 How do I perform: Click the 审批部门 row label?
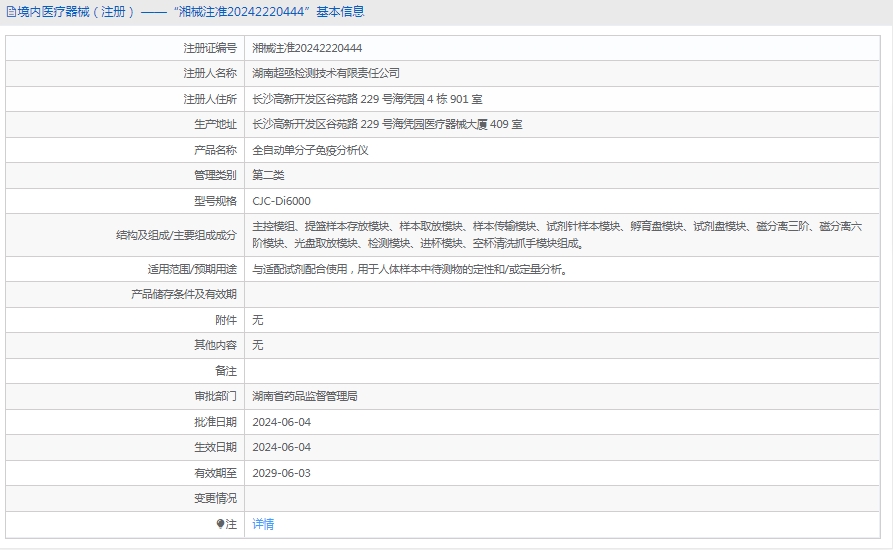point(215,396)
